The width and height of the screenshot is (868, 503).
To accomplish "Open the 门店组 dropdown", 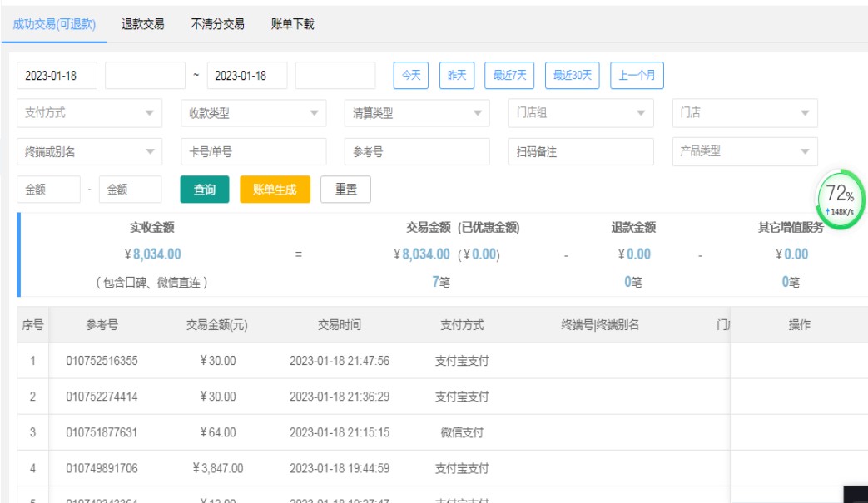I will tap(581, 113).
